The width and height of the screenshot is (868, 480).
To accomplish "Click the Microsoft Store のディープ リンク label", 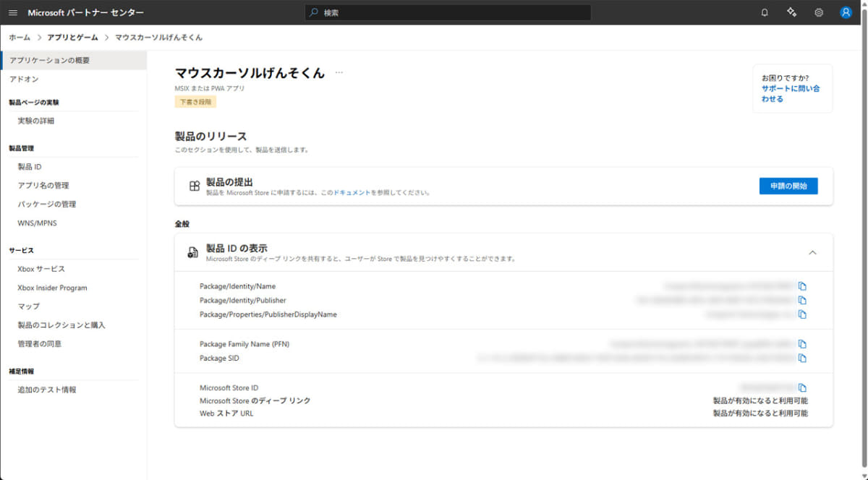I will point(255,400).
